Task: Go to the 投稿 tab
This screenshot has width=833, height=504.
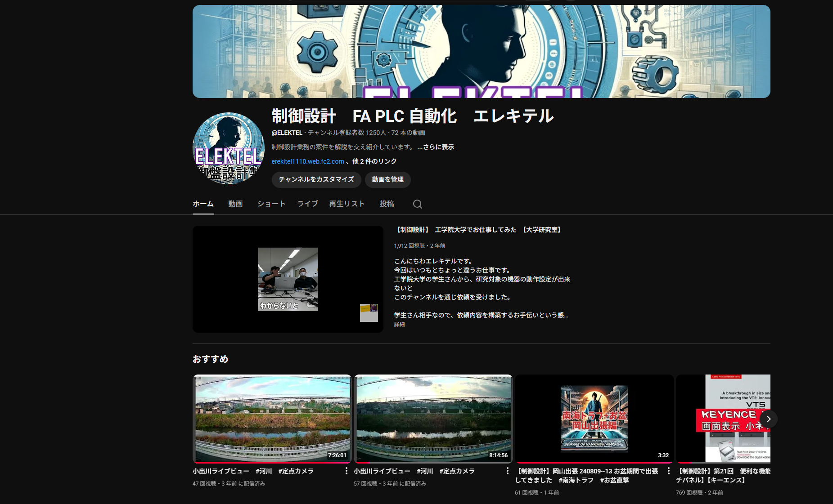Action: (x=387, y=204)
